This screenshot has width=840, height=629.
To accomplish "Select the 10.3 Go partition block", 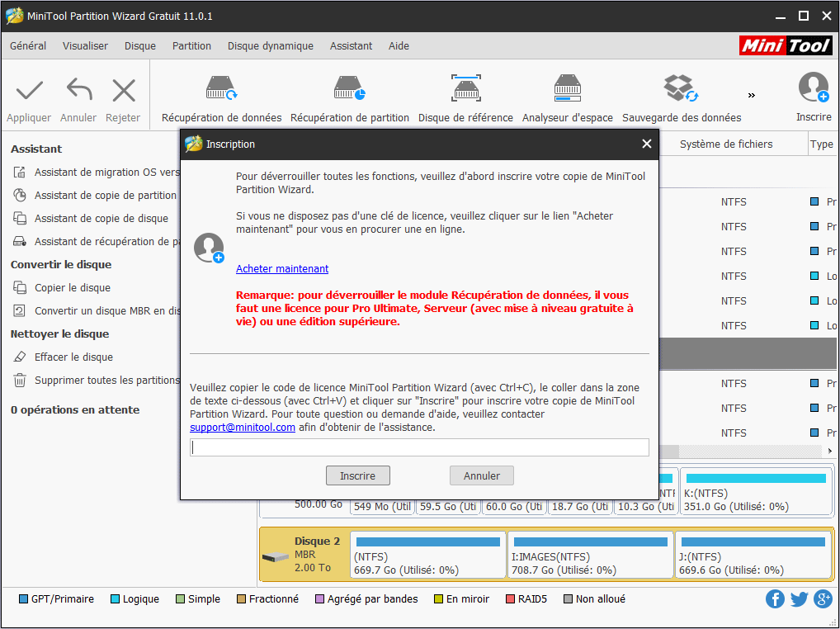I will (x=646, y=506).
